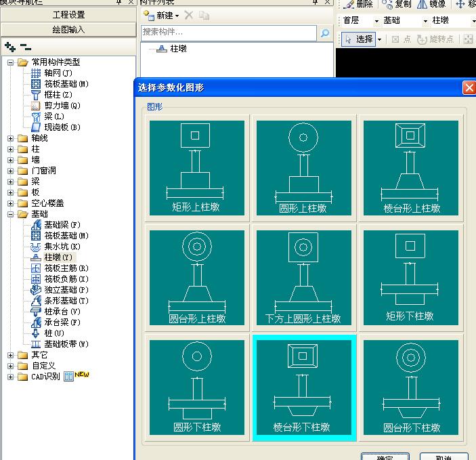
Task: Select the 圆台形下柱墩 shape thumbnail
Action: tap(411, 388)
